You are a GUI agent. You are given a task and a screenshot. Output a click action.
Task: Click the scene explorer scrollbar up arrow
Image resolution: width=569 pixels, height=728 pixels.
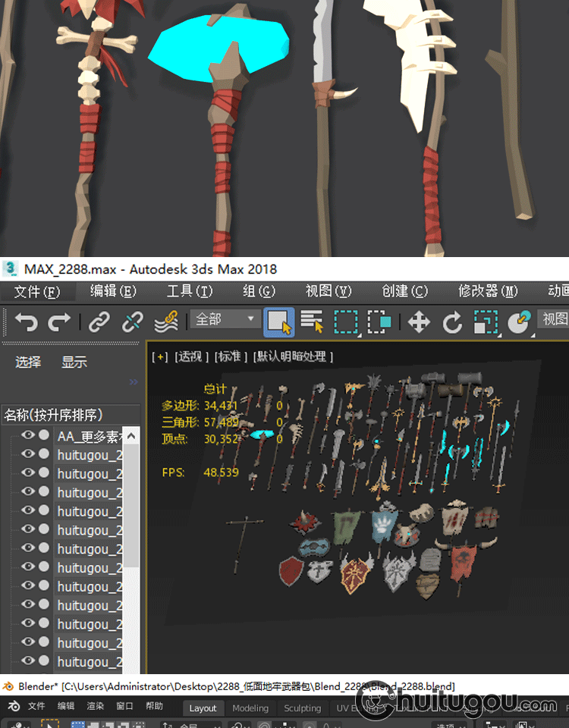click(x=132, y=436)
